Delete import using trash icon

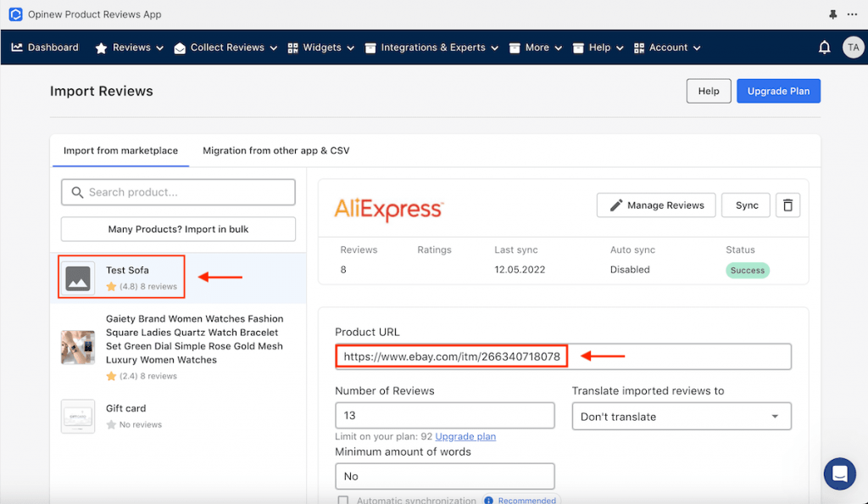click(x=787, y=205)
